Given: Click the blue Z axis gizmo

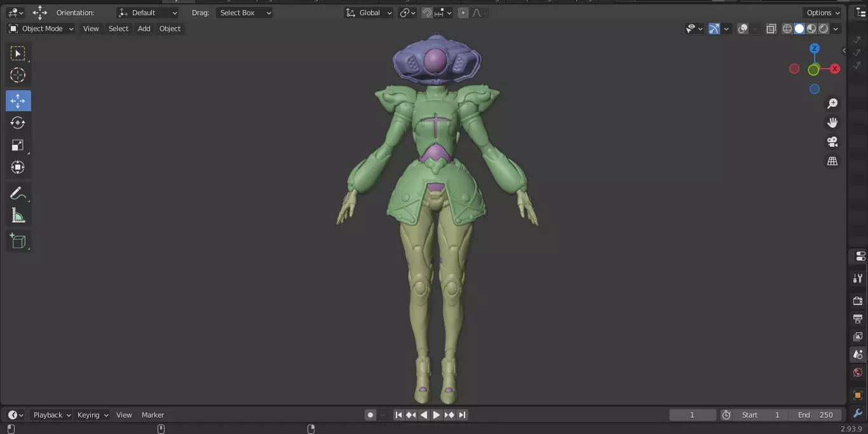Looking at the screenshot, I should [815, 48].
